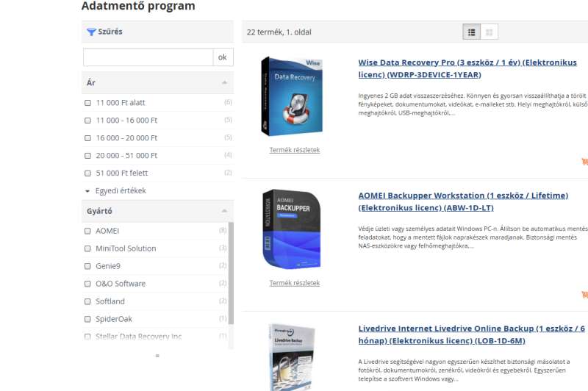The height and width of the screenshot is (391, 588).
Task: Click cart icon for Wise Data Recovery
Action: 584,162
